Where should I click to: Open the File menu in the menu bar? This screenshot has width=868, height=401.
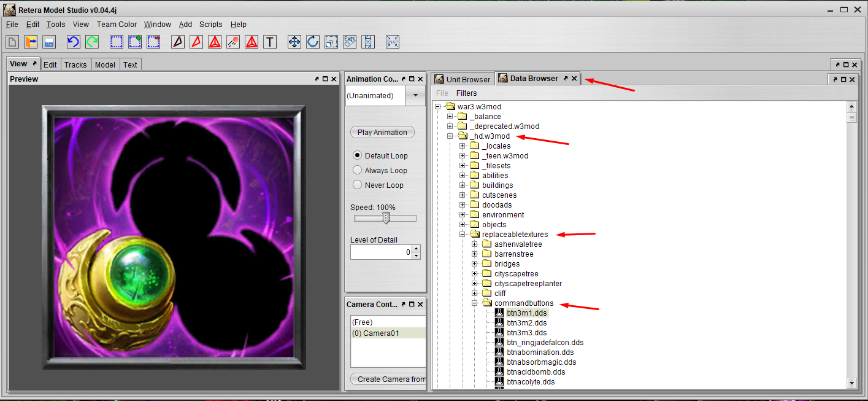(x=12, y=25)
